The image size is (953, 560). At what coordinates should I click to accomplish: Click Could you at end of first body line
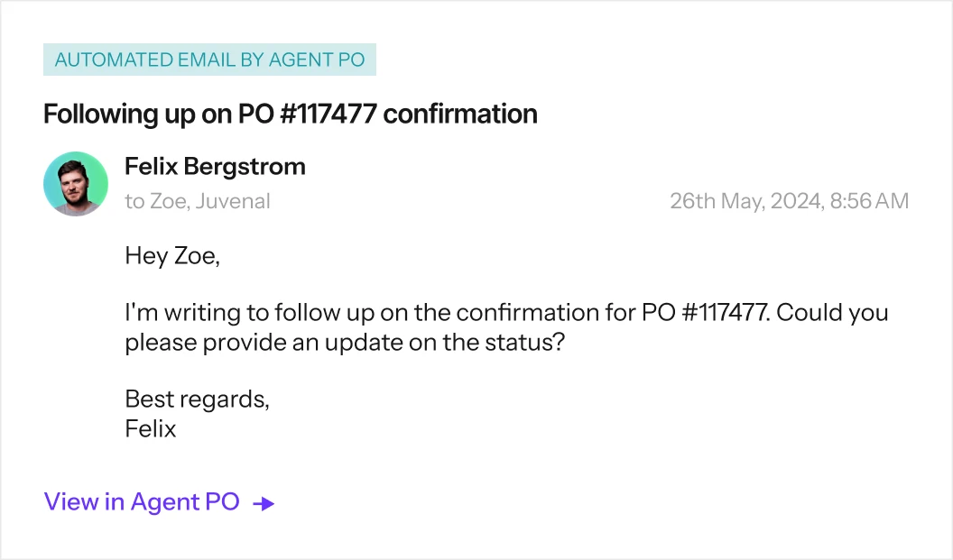click(832, 313)
